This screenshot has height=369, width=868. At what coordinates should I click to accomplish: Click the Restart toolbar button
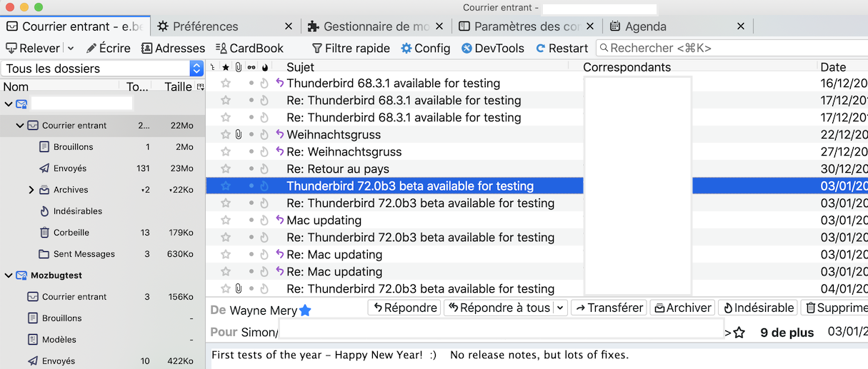[562, 49]
